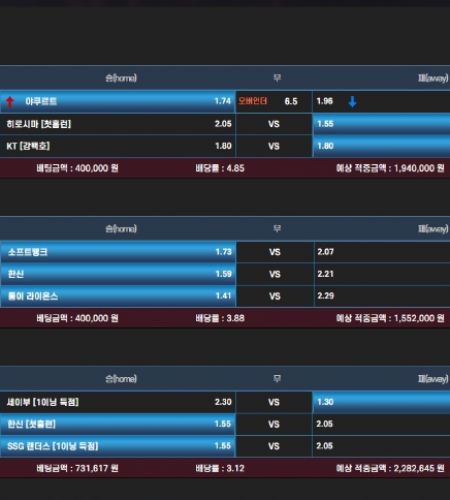Viewport: 450px width, 500px height.
Task: Click the 오버언더 6.5 middle cell
Action: click(x=274, y=101)
